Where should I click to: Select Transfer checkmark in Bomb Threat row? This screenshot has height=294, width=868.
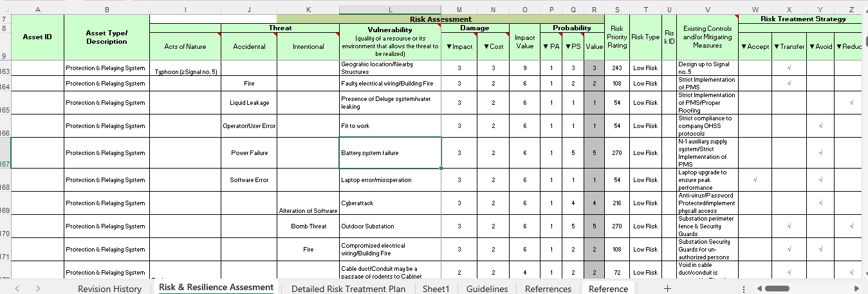[x=790, y=226]
